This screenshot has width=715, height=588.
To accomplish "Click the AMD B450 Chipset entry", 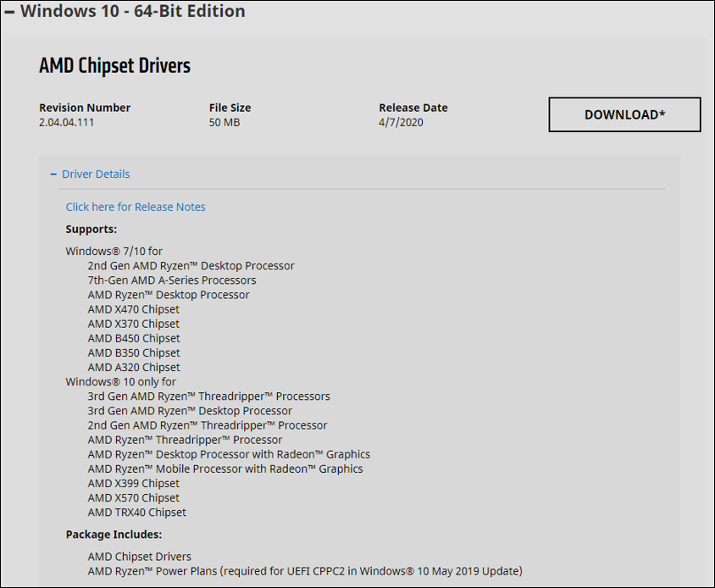I will point(134,338).
